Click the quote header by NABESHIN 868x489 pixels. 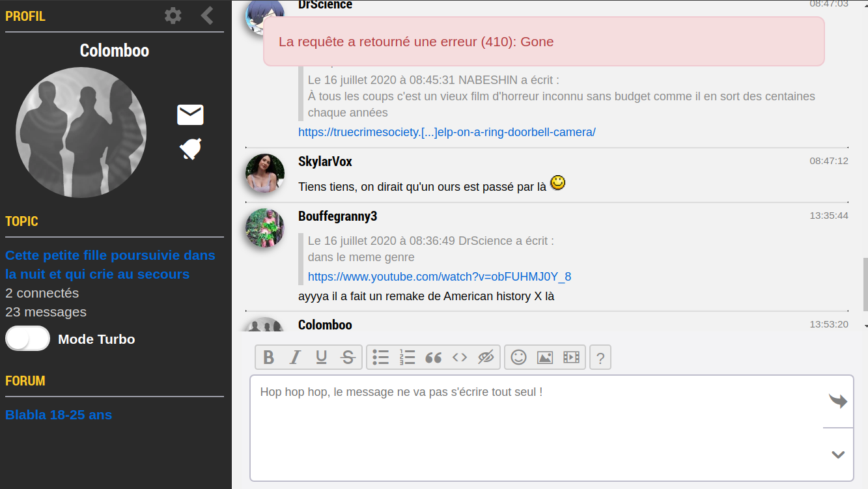(434, 80)
